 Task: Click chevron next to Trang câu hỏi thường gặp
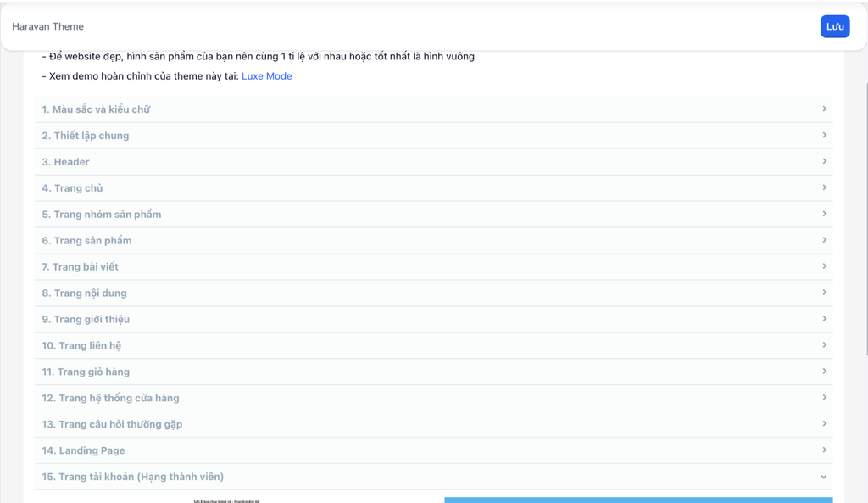[x=823, y=424]
